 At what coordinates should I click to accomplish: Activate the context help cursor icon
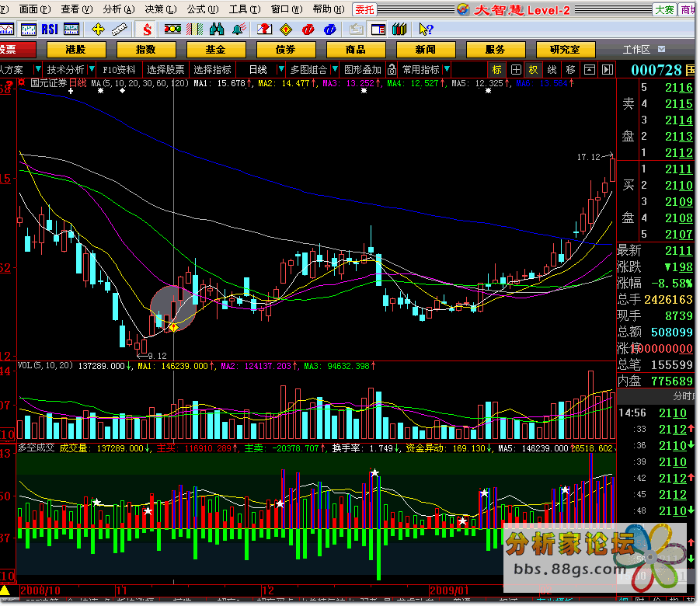point(426,30)
